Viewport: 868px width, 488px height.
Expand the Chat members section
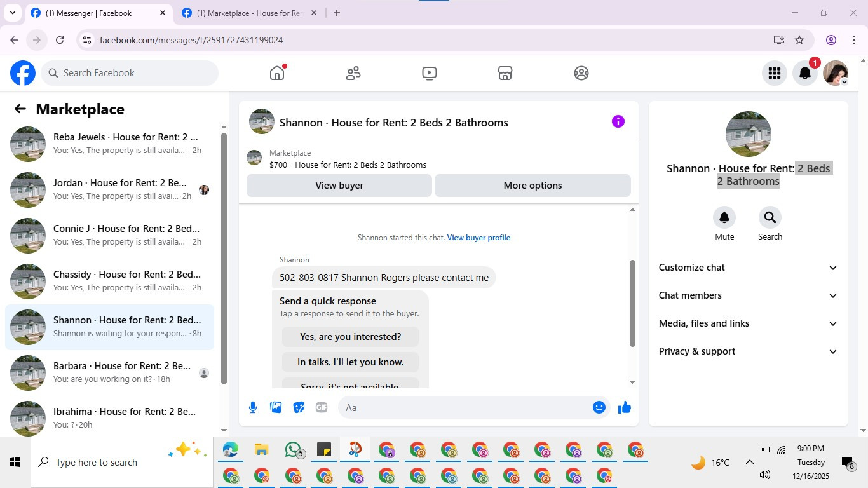[x=748, y=295]
